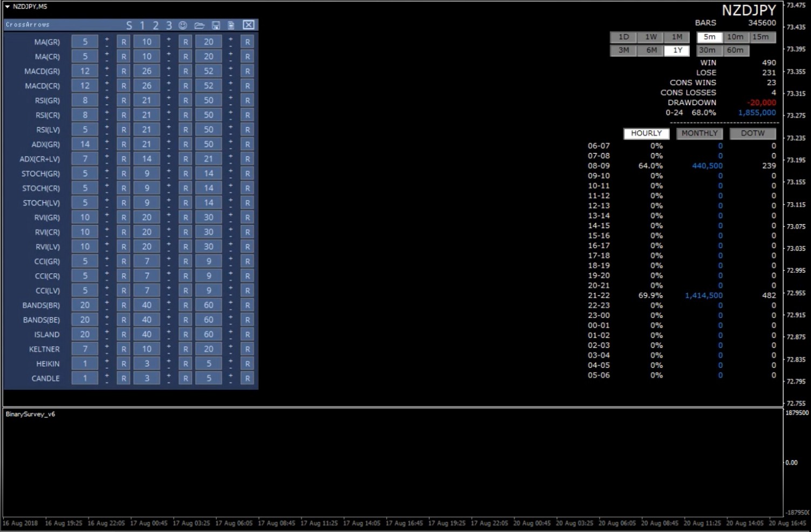This screenshot has height=532, width=811.
Task: Click the RSI(CR) third value field 50
Action: 209,115
